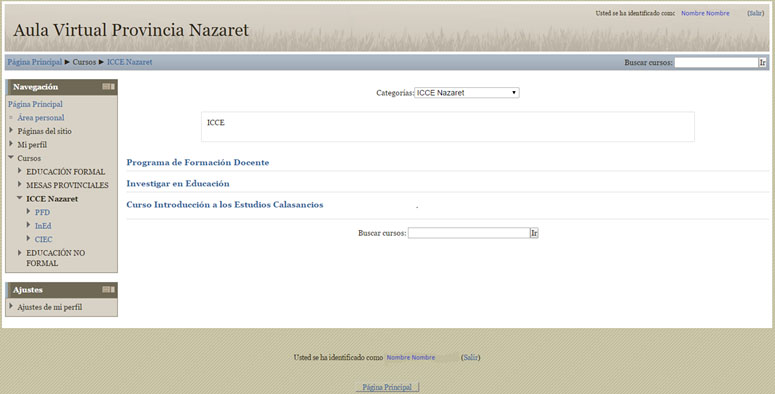Image resolution: width=775 pixels, height=394 pixels.
Task: Open Curso Introducción a los Estudios Calasancios
Action: [225, 205]
